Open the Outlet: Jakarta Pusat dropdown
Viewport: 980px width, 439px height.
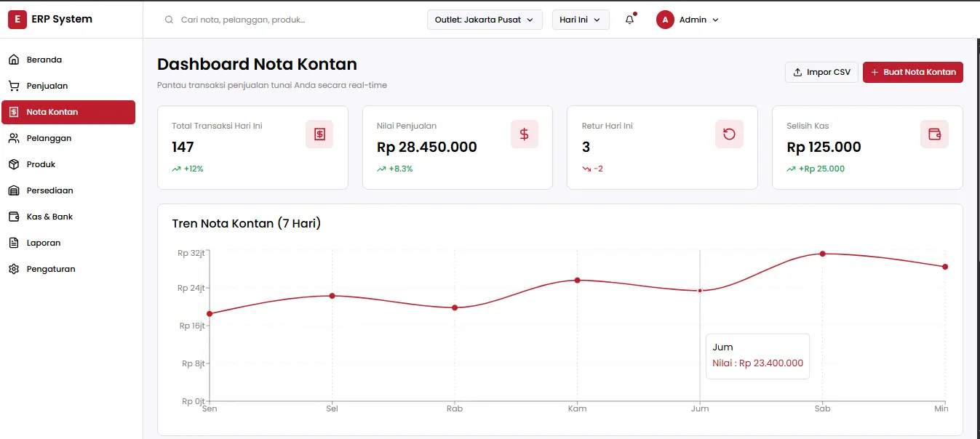(485, 20)
